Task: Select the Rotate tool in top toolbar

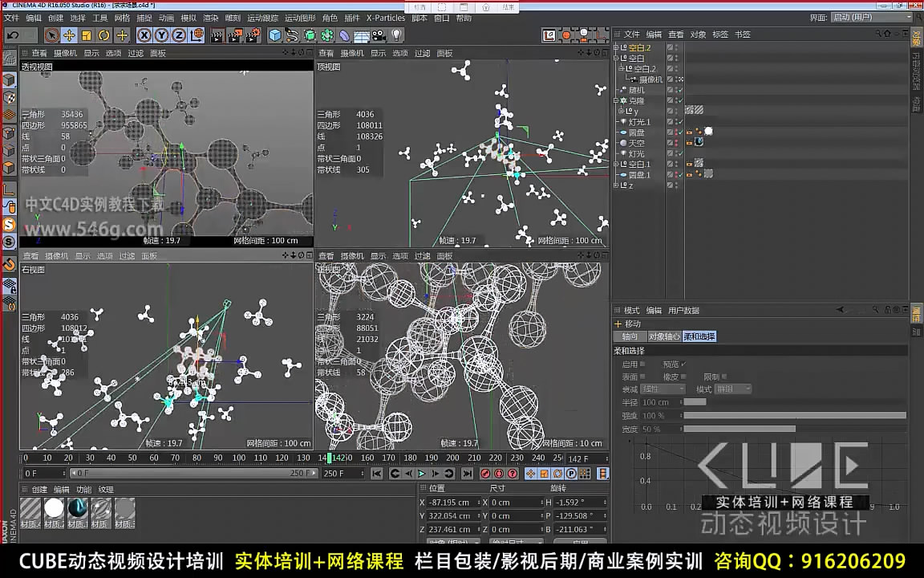Action: pyautogui.click(x=103, y=35)
